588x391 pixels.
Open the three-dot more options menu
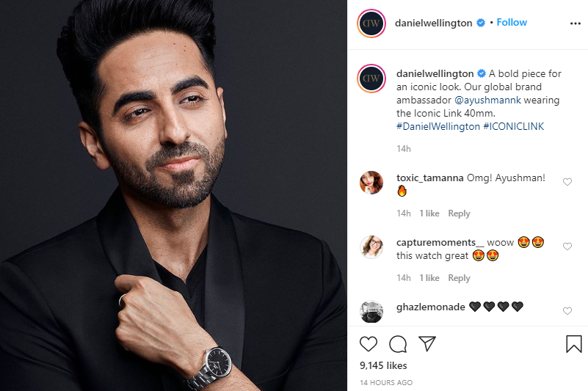coord(576,23)
